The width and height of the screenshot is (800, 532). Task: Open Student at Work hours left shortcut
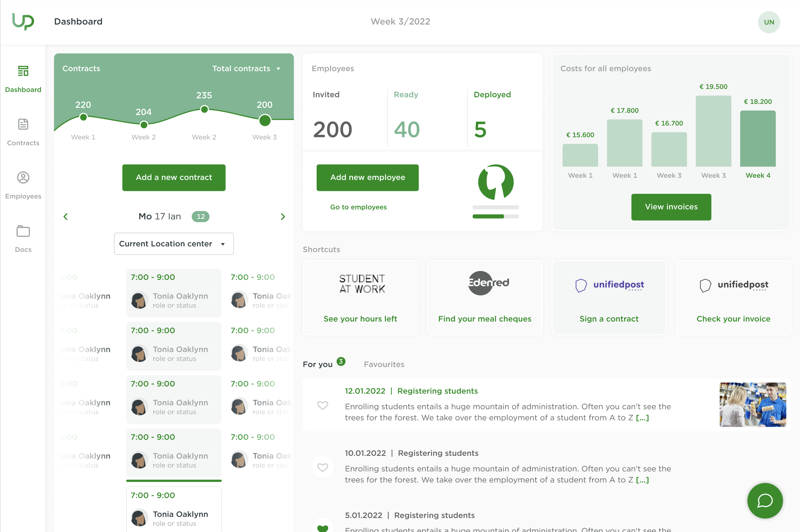pos(360,298)
